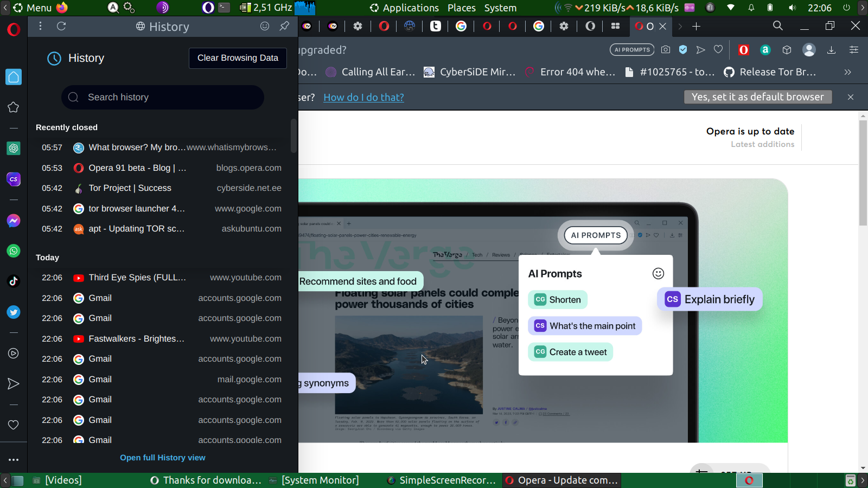The image size is (868, 488).
Task: Open the Error 404 whe… bookmark
Action: pos(570,72)
